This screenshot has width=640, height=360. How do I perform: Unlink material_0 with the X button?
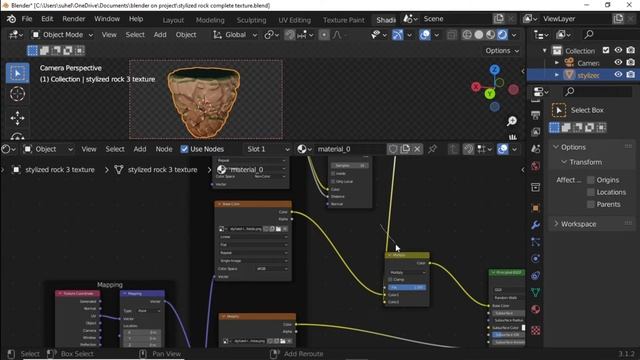point(417,149)
